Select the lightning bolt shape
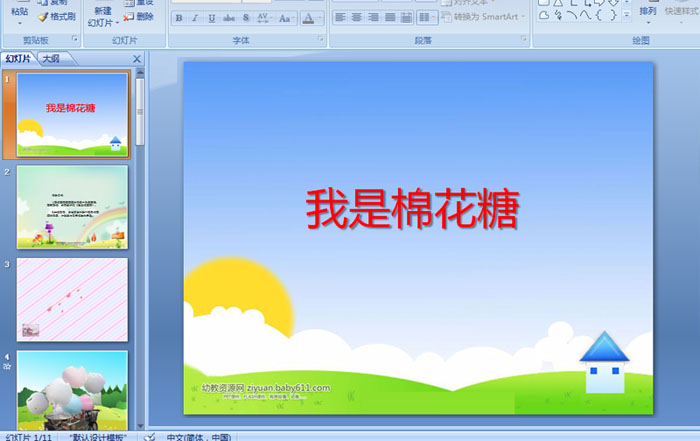Image resolution: width=700 pixels, height=441 pixels. [558, 16]
